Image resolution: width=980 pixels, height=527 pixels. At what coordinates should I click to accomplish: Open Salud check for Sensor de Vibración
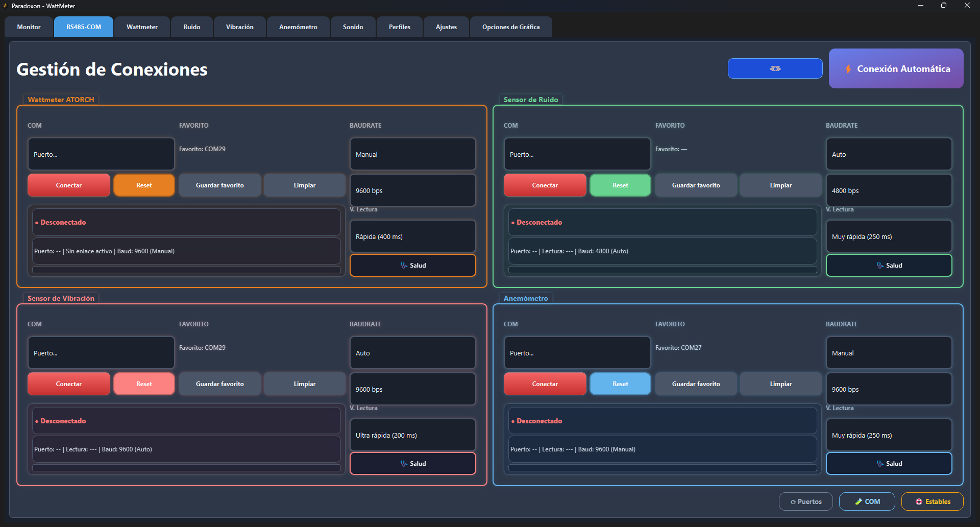coord(412,464)
